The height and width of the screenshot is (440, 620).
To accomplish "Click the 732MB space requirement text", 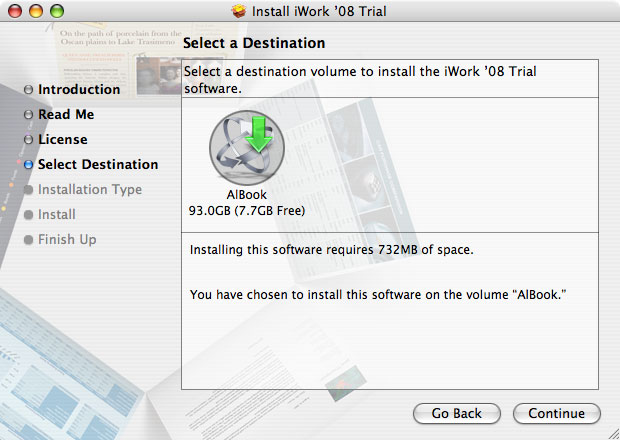I will pyautogui.click(x=331, y=250).
